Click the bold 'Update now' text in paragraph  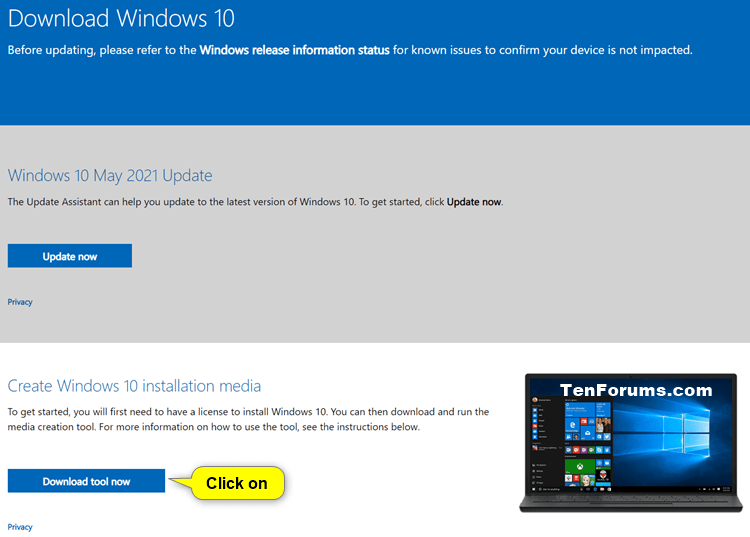(x=474, y=202)
